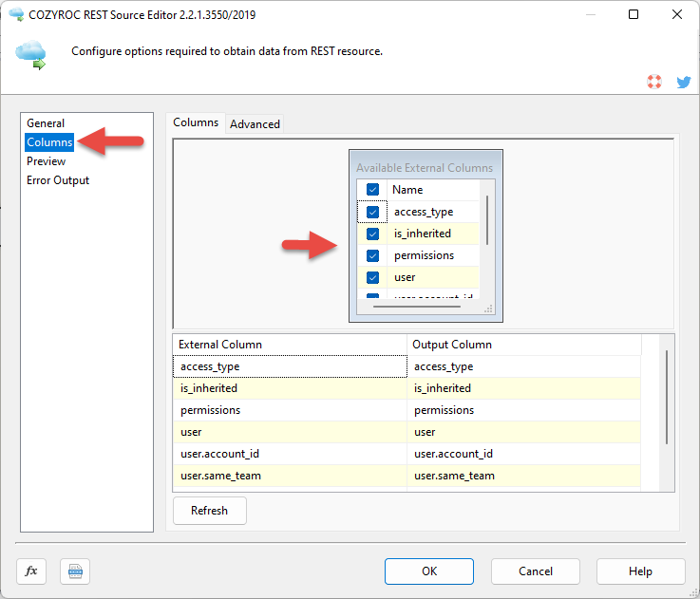Click horizontal scrollbar in Available External Columns

(x=417, y=307)
